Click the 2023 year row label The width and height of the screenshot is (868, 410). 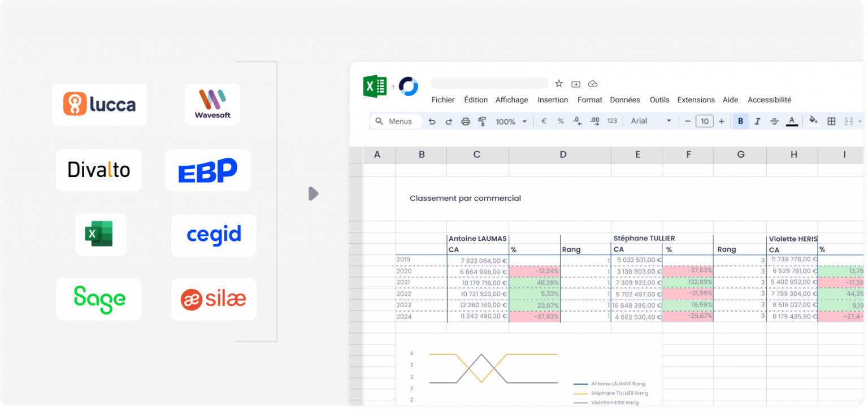coord(404,305)
